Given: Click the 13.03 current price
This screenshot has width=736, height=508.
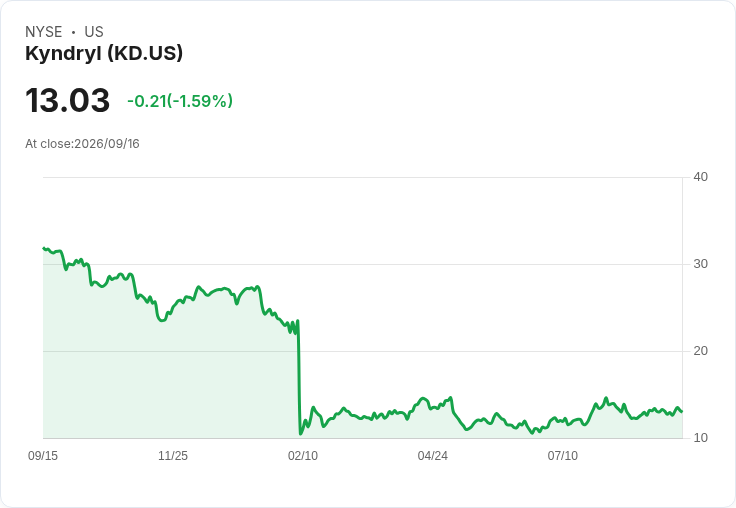Looking at the screenshot, I should click(68, 100).
